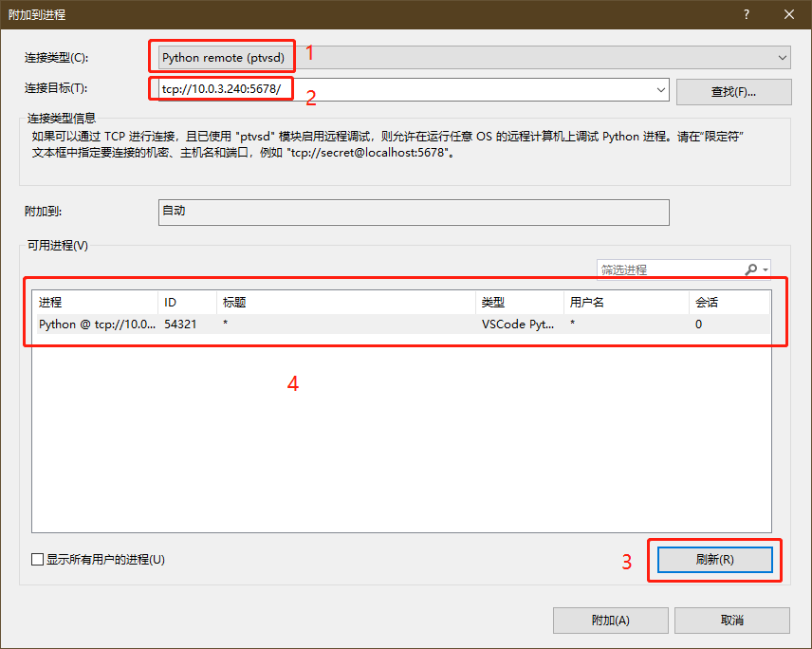Image resolution: width=812 pixels, height=649 pixels.
Task: Select the Python @ tcp process row 54321
Action: pyautogui.click(x=285, y=324)
